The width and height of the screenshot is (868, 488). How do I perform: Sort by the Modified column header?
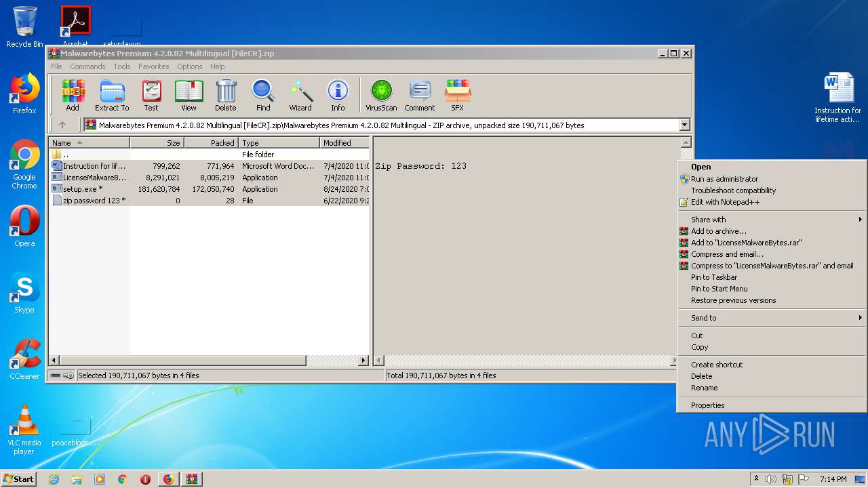pyautogui.click(x=344, y=143)
